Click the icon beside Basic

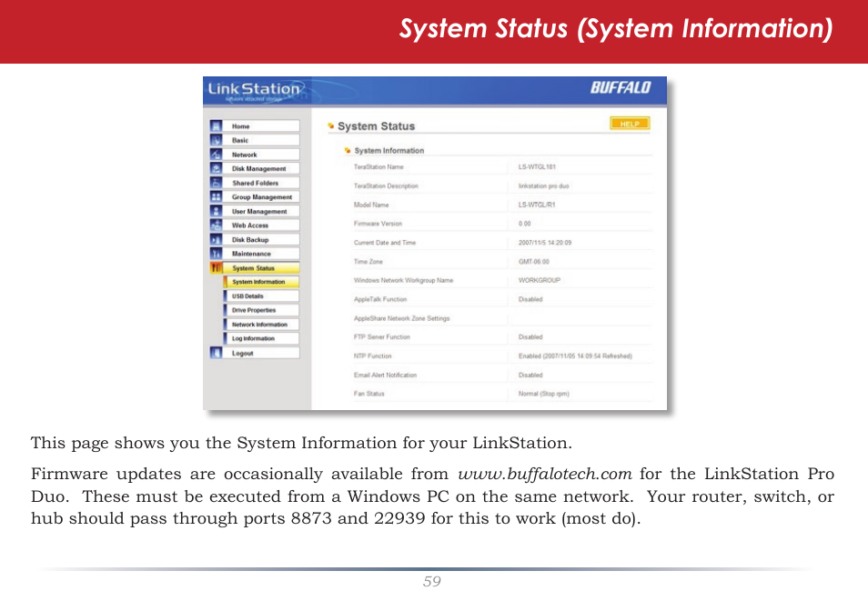[216, 140]
